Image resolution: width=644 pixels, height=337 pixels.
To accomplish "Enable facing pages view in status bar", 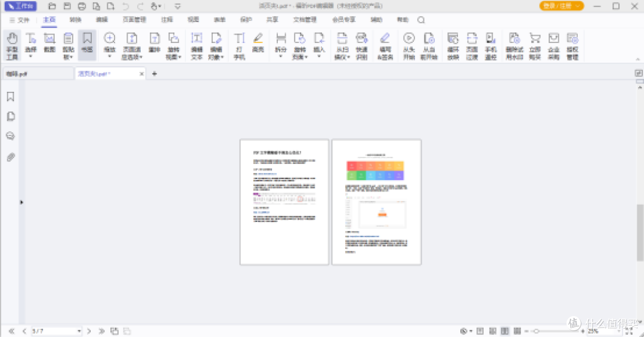I will click(505, 331).
